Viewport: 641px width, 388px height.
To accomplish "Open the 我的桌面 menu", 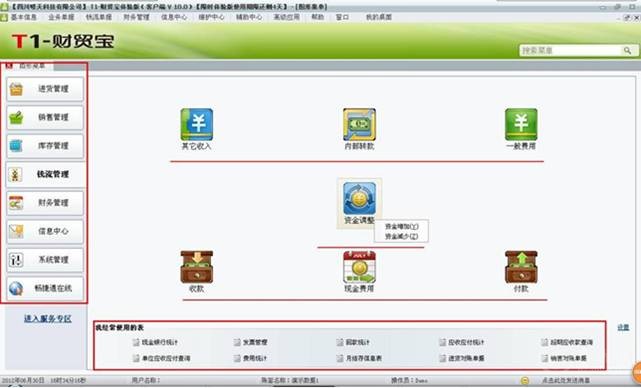I will [x=379, y=17].
